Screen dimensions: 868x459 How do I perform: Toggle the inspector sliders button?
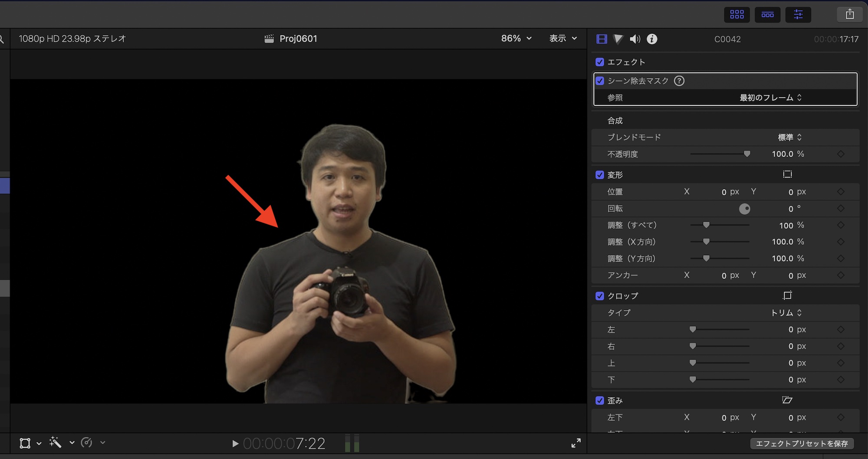pos(798,15)
